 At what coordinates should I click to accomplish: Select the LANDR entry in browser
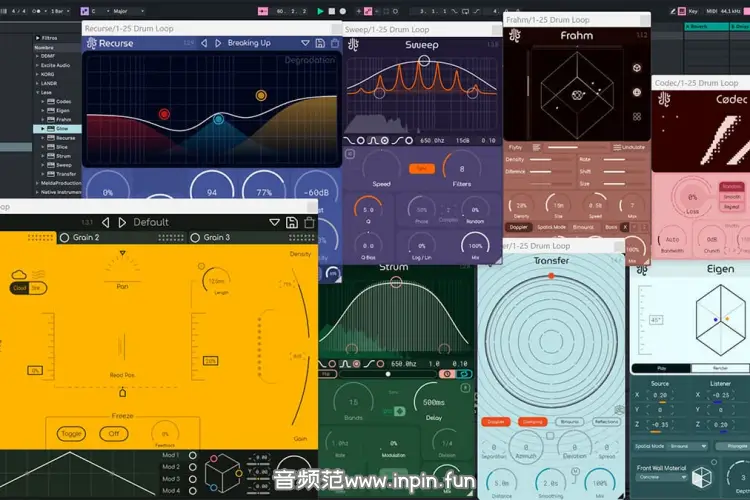coord(49,83)
